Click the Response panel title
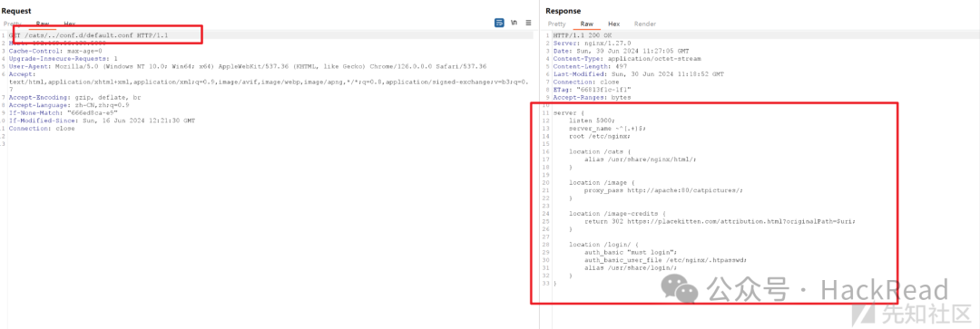 (563, 11)
